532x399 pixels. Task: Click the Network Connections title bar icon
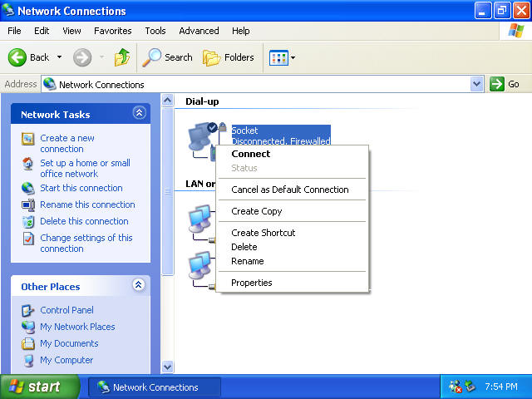[8, 10]
